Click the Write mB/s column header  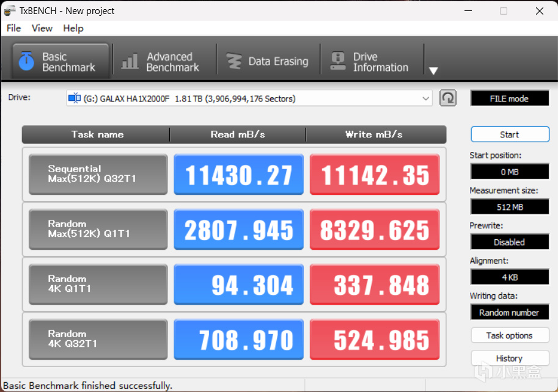click(376, 134)
